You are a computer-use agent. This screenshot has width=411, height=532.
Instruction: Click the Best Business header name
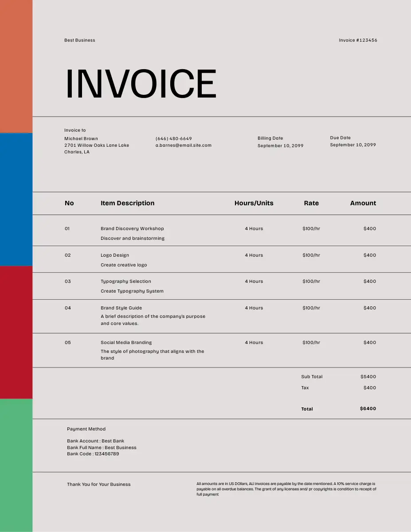[80, 40]
